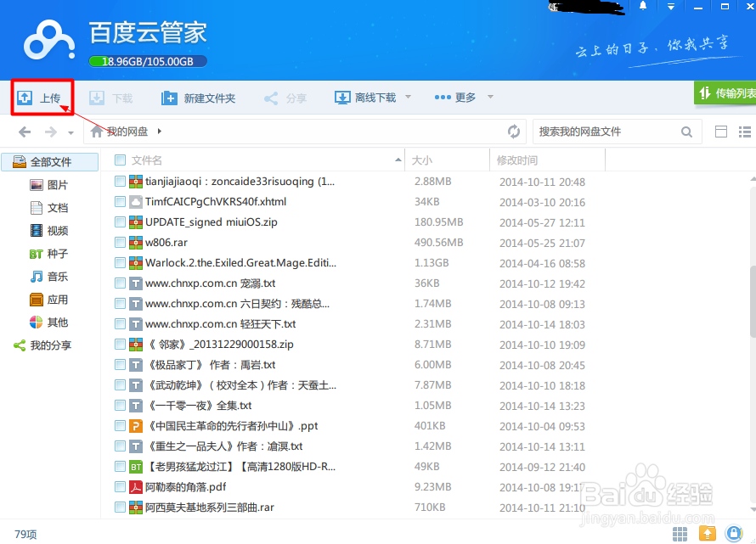Open the More (更多) menu
This screenshot has width=756, height=544.
tap(455, 98)
